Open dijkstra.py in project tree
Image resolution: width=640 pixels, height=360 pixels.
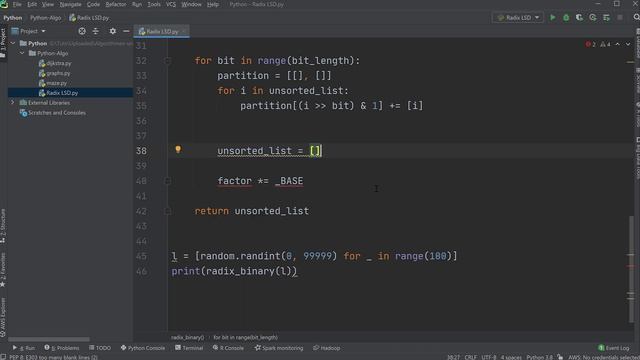click(x=59, y=63)
